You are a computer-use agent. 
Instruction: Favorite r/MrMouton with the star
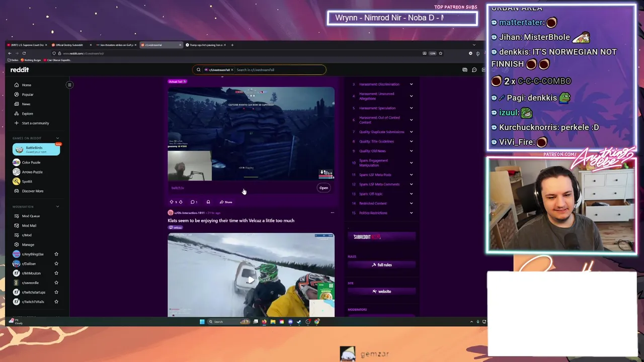[56, 273]
